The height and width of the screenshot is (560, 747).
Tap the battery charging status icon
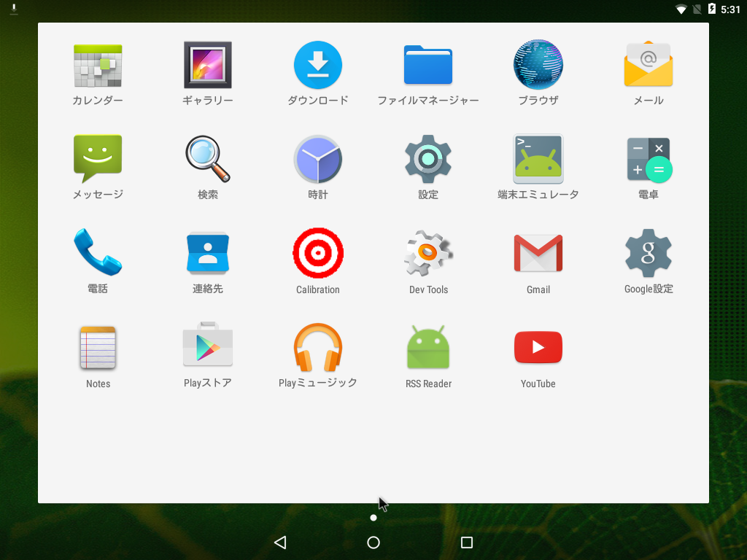click(x=712, y=9)
